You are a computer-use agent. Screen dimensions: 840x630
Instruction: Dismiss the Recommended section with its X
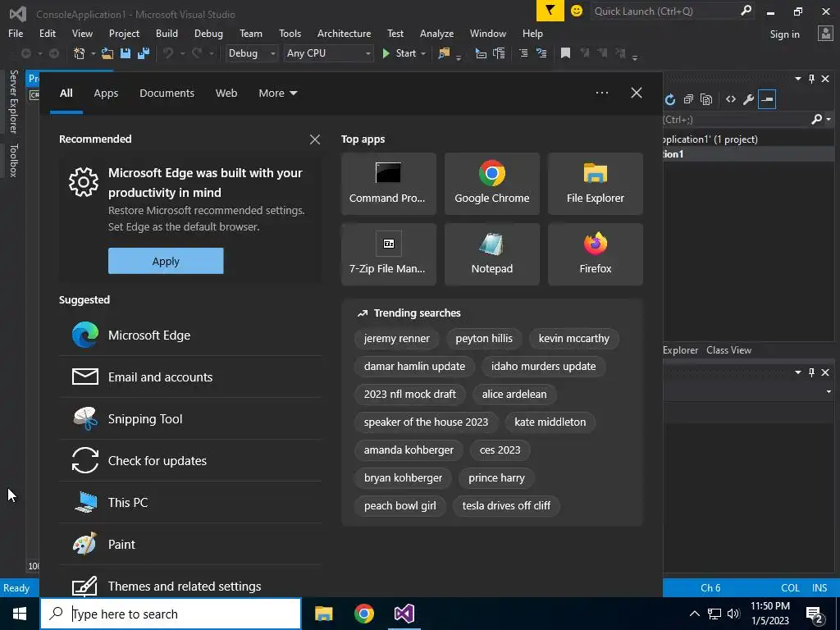coord(315,139)
